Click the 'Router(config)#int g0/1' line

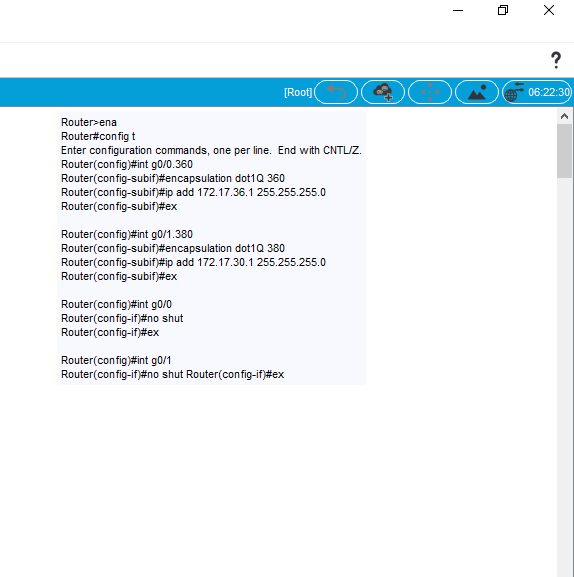coord(116,360)
